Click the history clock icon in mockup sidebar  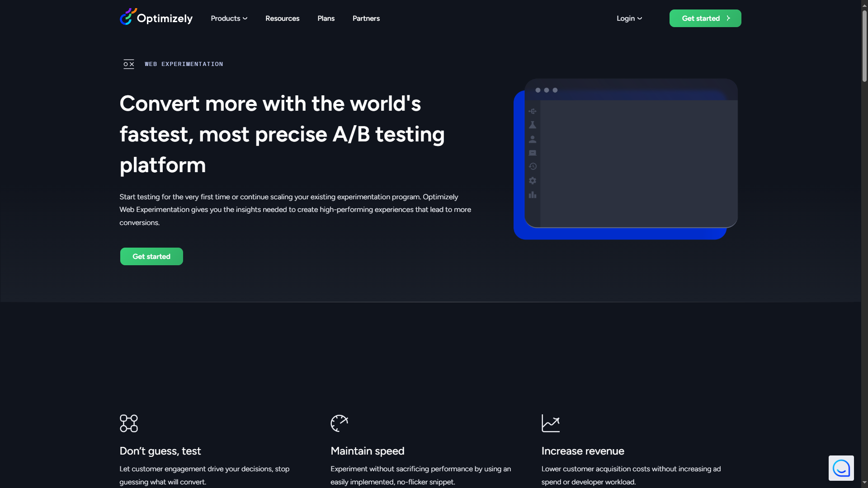coord(533,166)
